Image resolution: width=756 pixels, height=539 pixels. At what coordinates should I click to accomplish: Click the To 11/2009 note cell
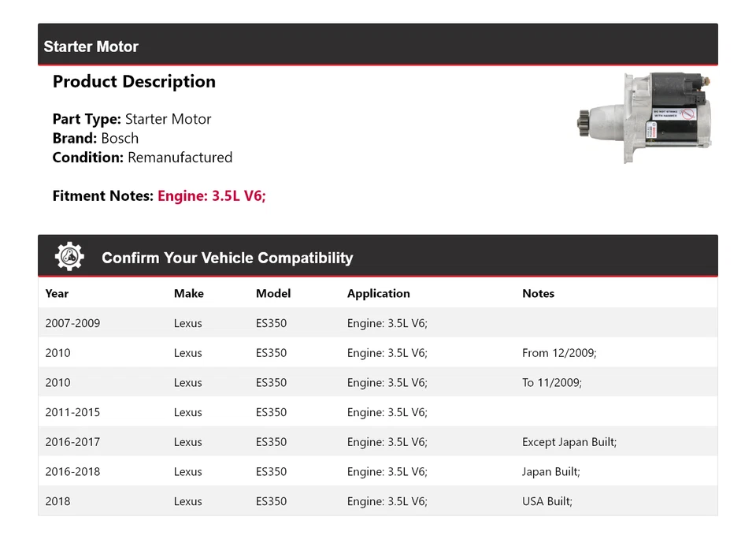[x=551, y=383]
